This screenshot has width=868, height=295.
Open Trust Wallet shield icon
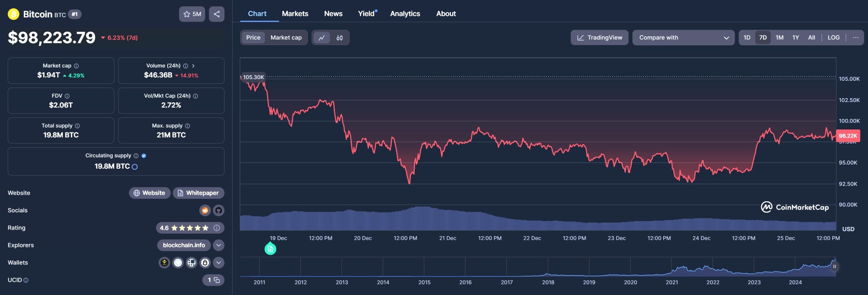(x=178, y=262)
